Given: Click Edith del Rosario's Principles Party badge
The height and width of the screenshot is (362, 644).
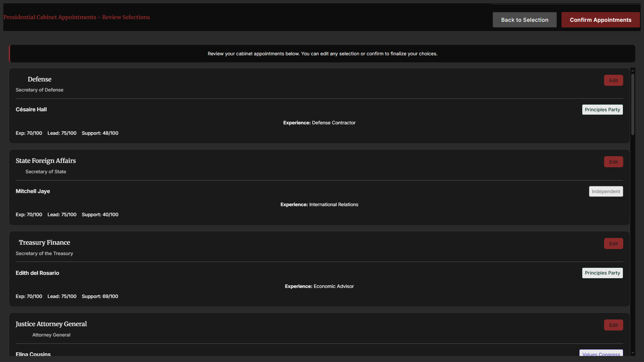Looking at the screenshot, I should 602,273.
